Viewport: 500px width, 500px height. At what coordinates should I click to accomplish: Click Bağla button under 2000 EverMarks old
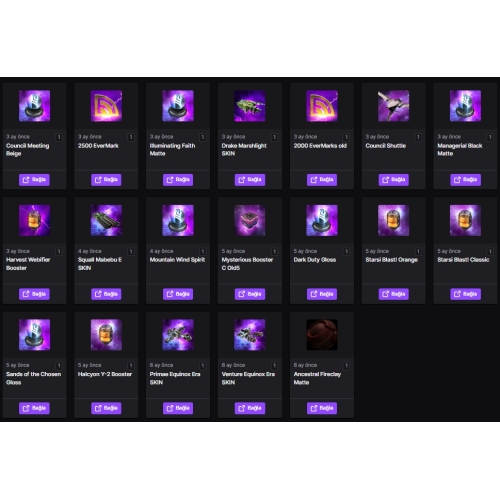point(322,180)
